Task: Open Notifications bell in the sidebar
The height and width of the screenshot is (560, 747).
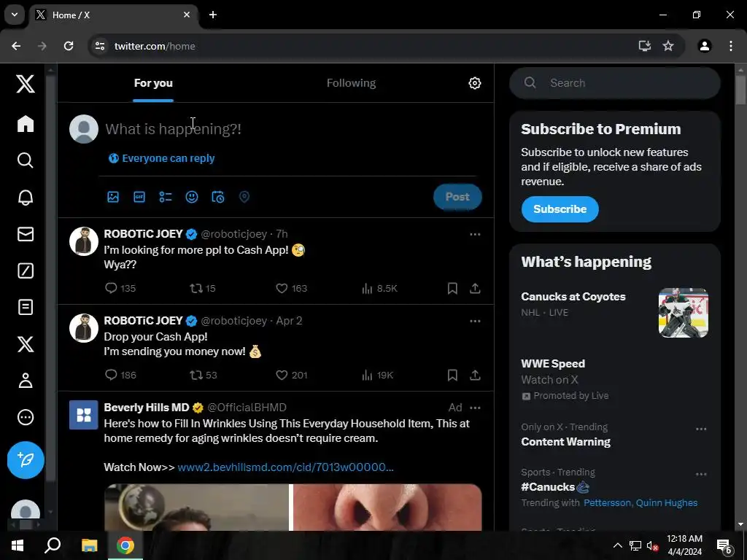Action: click(x=26, y=197)
